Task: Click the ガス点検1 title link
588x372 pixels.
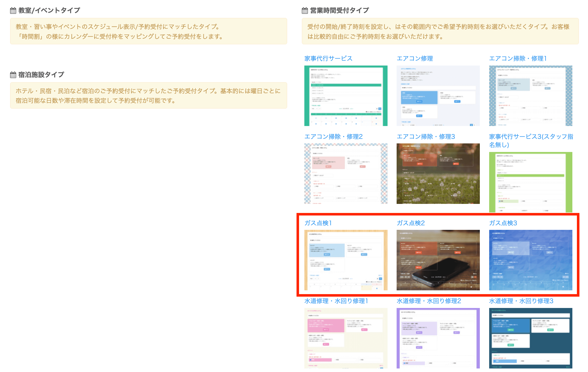Action: pyautogui.click(x=318, y=223)
